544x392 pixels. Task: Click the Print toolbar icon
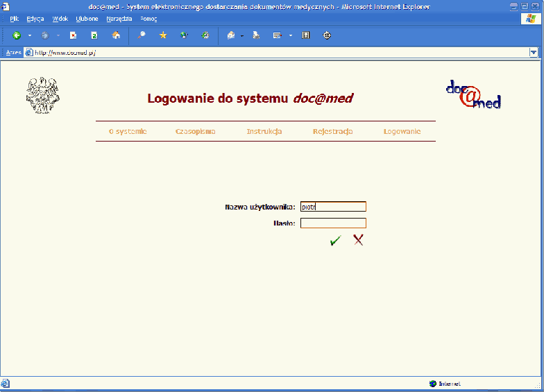click(256, 35)
